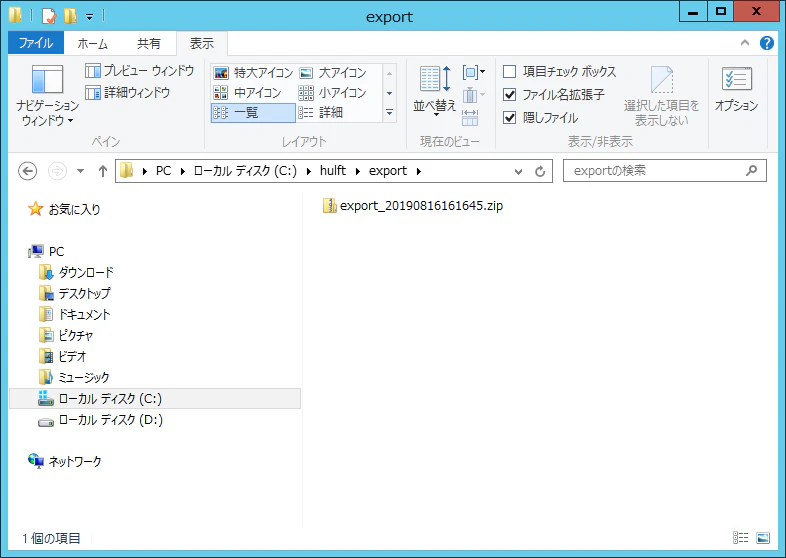786x558 pixels.
Task: Open Favorites (お気に入り) in navigation pane
Action: [64, 209]
